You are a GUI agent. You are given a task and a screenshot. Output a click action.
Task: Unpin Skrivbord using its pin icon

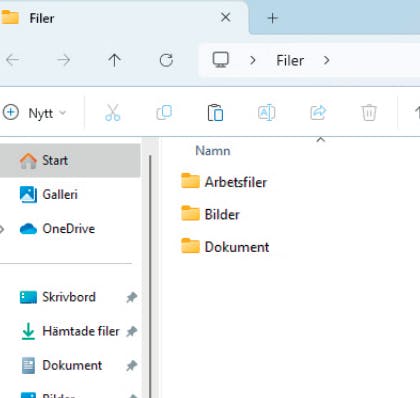pos(132,297)
